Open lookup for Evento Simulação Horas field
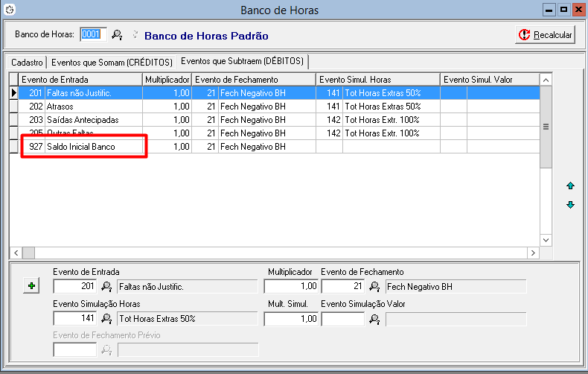 point(106,319)
